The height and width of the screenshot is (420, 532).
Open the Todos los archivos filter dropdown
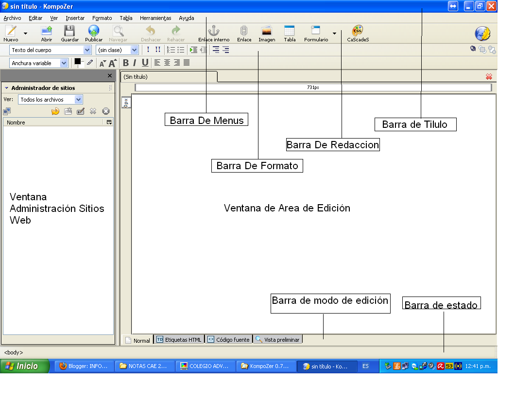coord(78,100)
